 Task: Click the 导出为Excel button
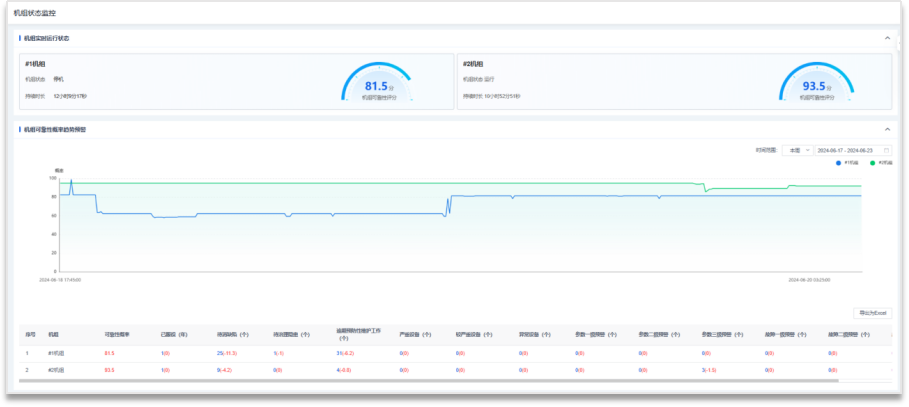click(x=871, y=313)
